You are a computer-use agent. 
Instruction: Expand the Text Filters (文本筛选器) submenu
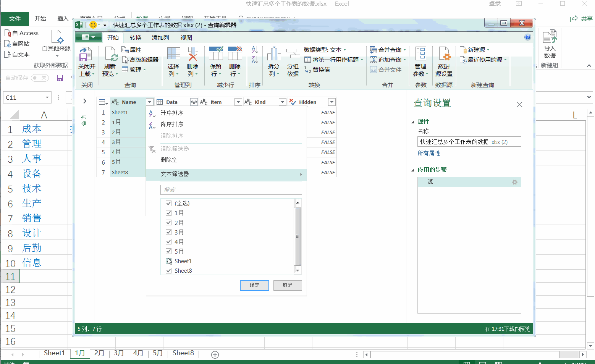click(226, 174)
